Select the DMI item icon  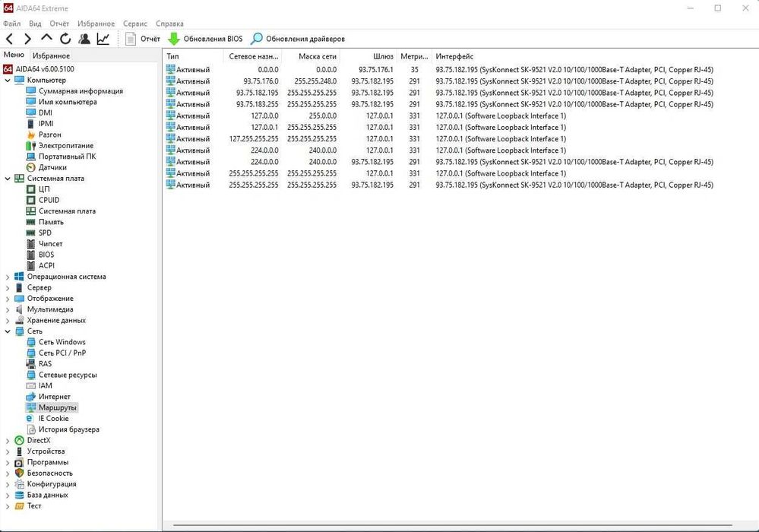30,112
